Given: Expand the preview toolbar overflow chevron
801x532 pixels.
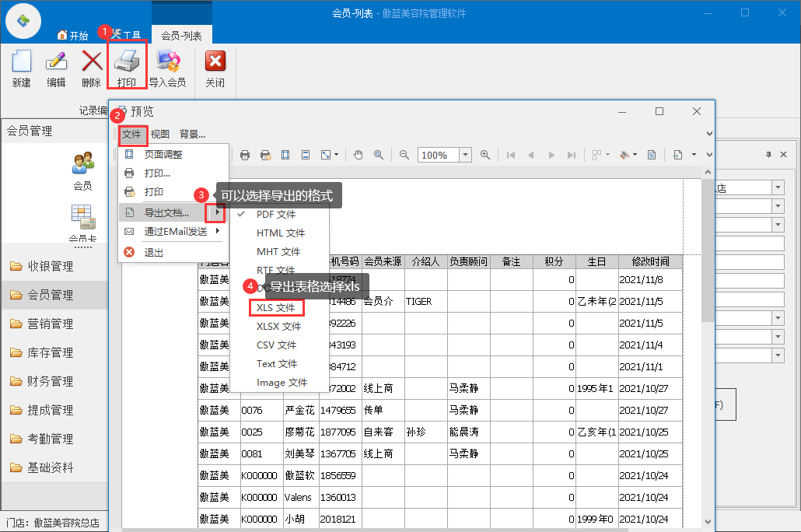Looking at the screenshot, I should (x=709, y=155).
